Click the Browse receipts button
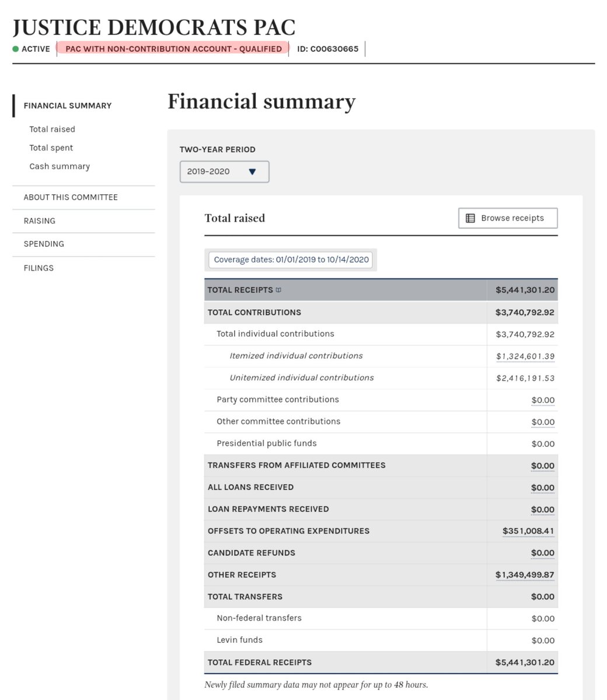This screenshot has width=607, height=700. coord(507,218)
